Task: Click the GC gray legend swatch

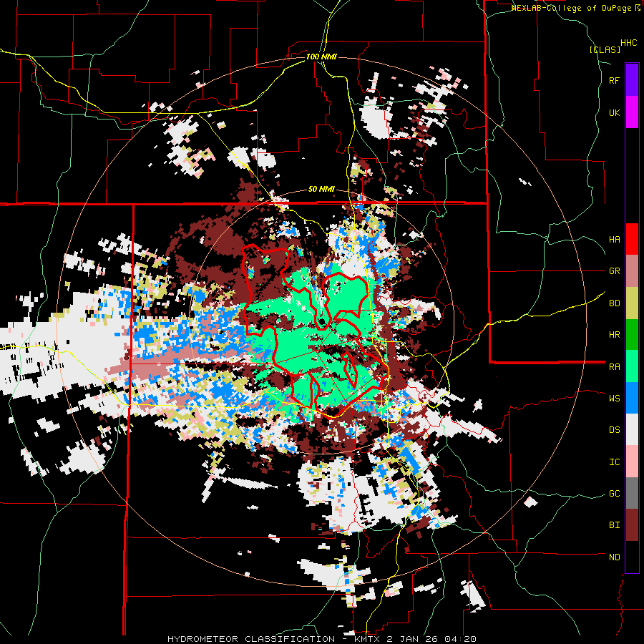Action: click(x=632, y=493)
